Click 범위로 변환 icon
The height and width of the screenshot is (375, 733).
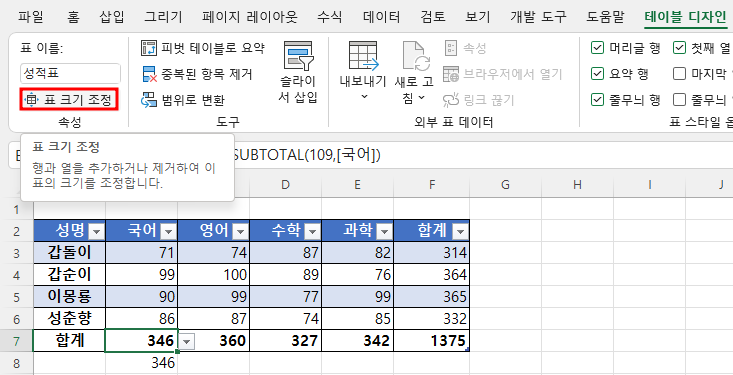click(x=149, y=100)
